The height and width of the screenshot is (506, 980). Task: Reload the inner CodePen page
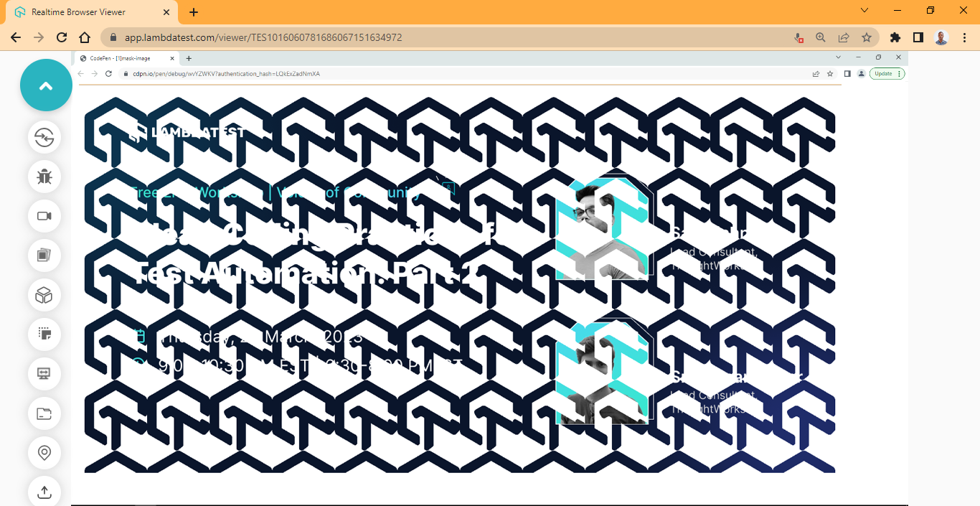point(109,73)
